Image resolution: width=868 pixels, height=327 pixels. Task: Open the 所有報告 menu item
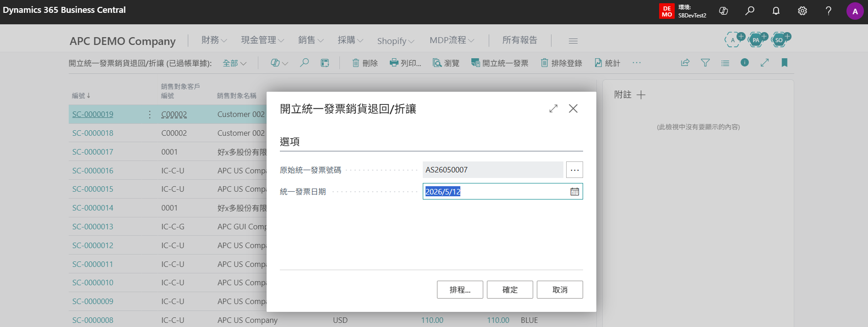[520, 40]
